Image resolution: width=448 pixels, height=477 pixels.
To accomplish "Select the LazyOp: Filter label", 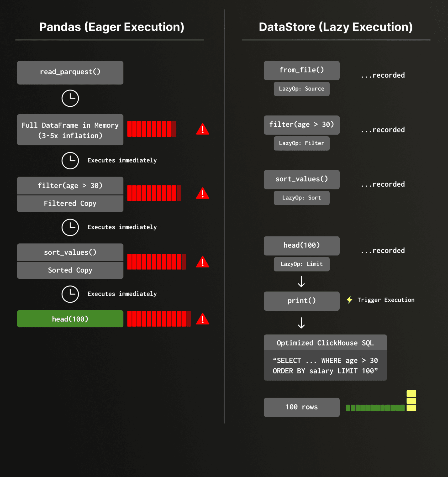I will tap(302, 143).
